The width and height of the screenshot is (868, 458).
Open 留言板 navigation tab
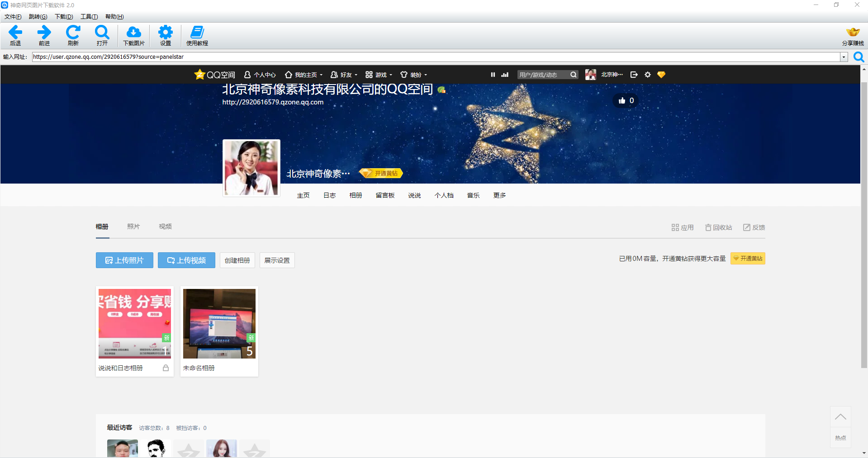385,195
